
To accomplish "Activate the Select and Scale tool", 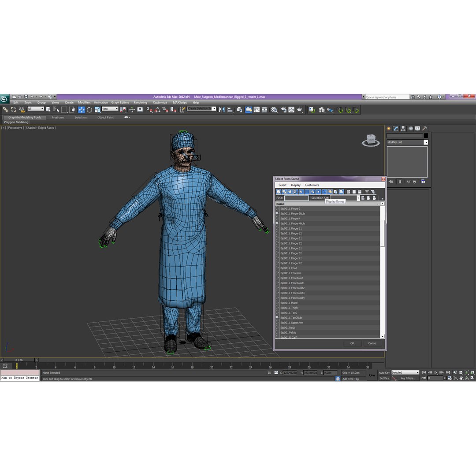I will tap(97, 110).
